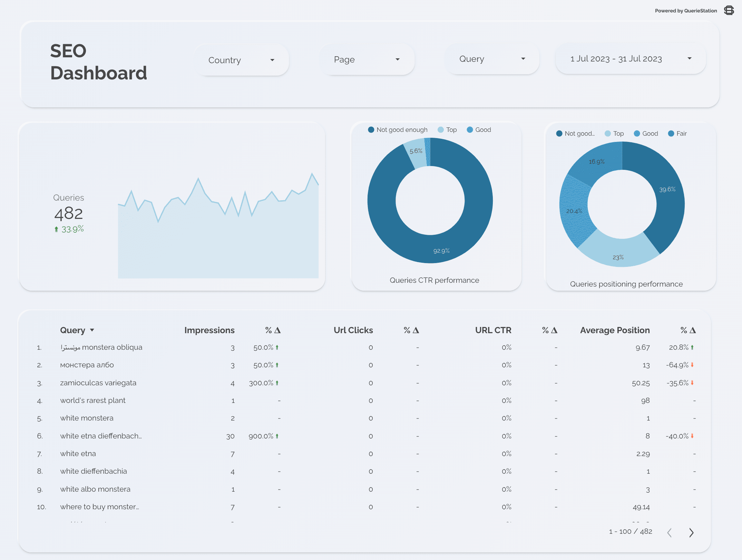Click red down arrow next to -64.9%

(692, 365)
